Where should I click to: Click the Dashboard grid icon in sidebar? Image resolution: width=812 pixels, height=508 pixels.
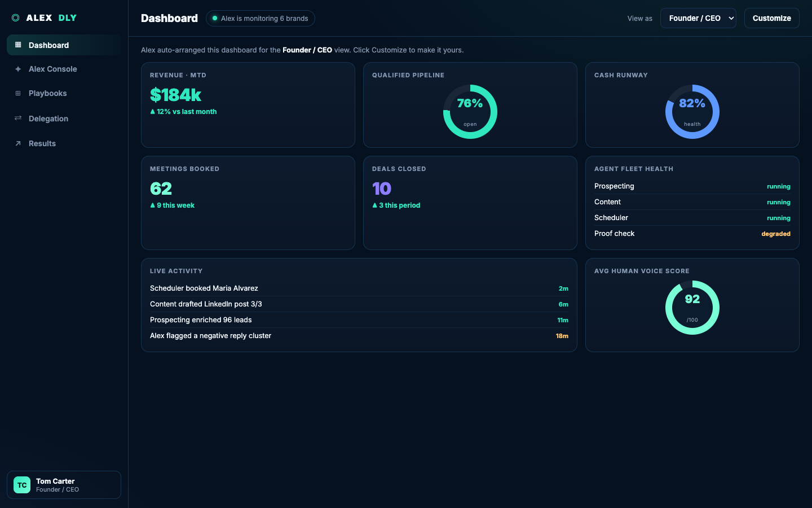pyautogui.click(x=18, y=45)
